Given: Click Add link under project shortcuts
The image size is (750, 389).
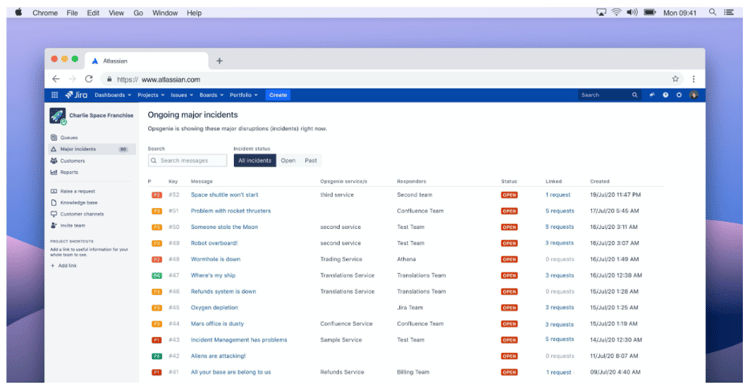Looking at the screenshot, I should [x=64, y=266].
